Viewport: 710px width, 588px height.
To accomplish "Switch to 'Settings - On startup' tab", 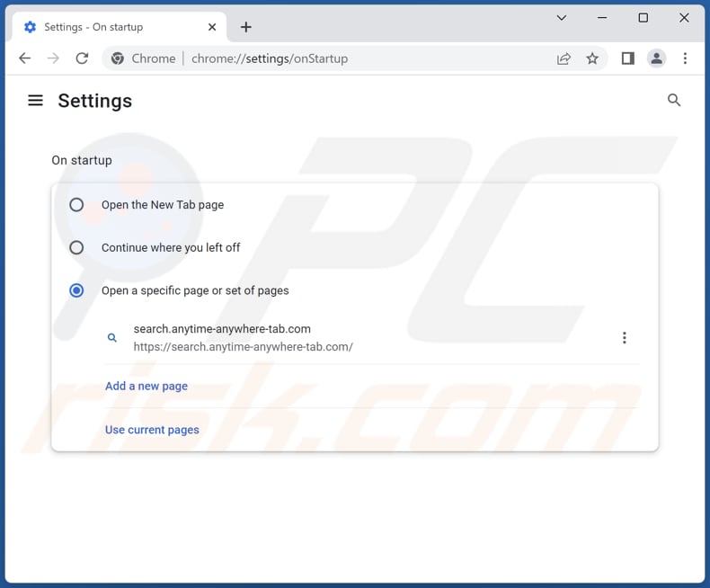I will (x=108, y=27).
